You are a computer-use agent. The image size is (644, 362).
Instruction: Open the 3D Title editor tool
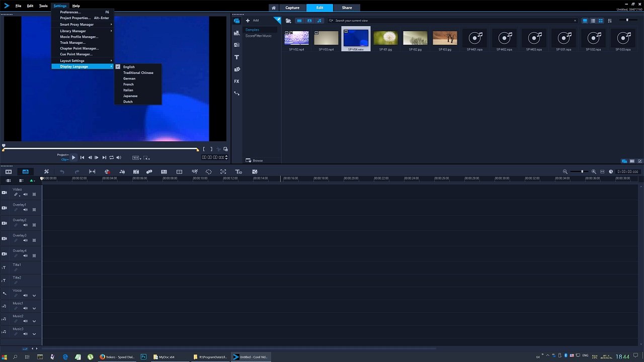[x=238, y=172]
